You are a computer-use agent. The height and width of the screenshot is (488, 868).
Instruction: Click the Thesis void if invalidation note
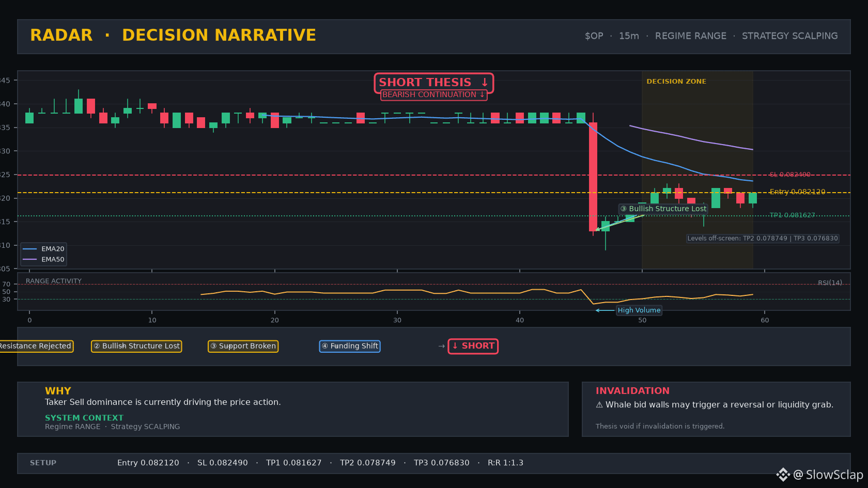660,426
